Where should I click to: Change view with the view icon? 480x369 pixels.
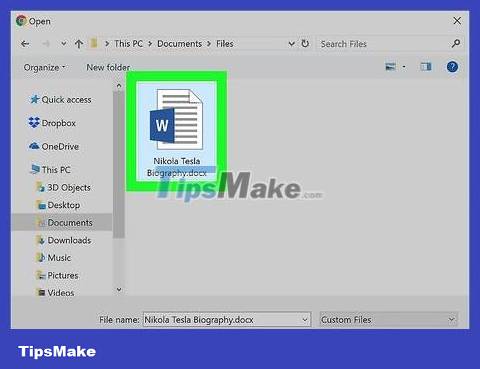click(390, 67)
